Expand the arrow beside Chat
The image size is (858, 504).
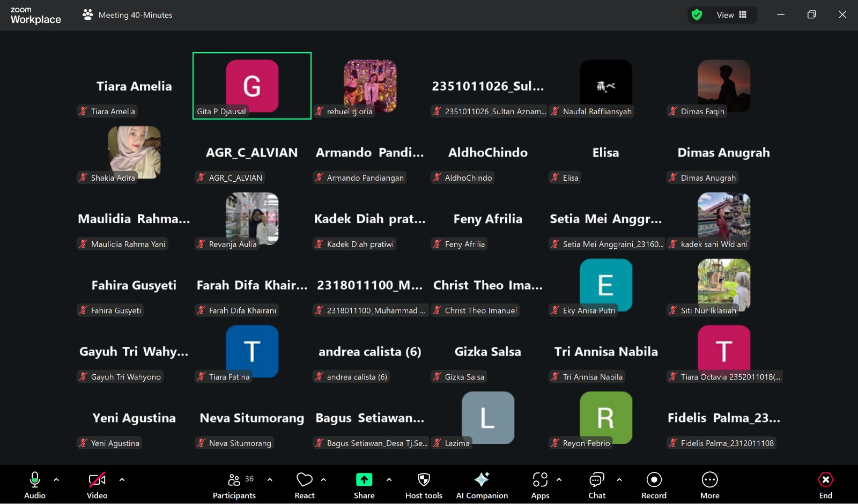click(619, 479)
